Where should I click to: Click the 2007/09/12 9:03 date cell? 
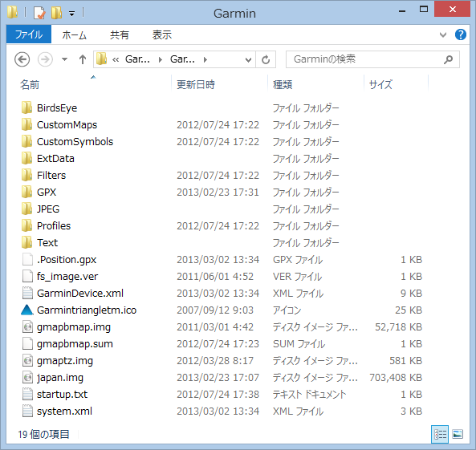215,310
